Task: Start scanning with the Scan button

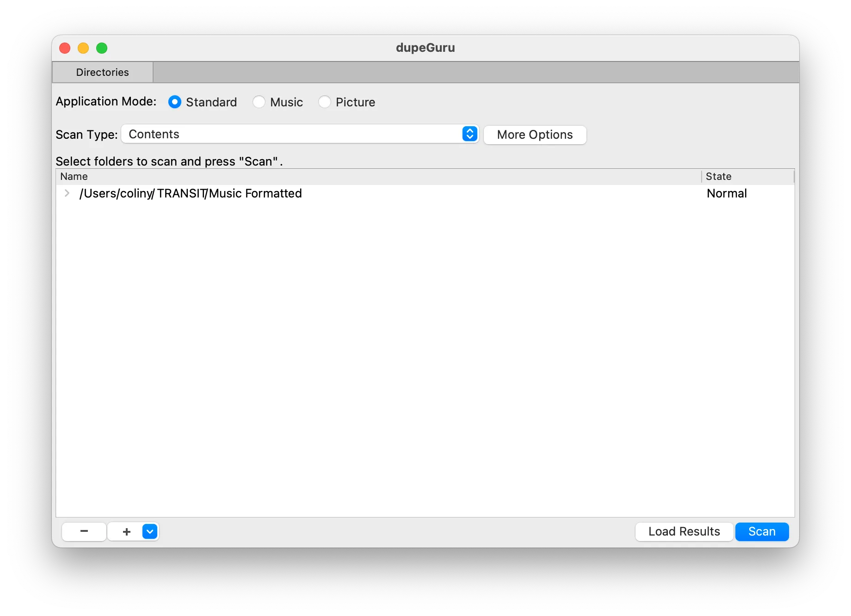Action: (x=762, y=531)
